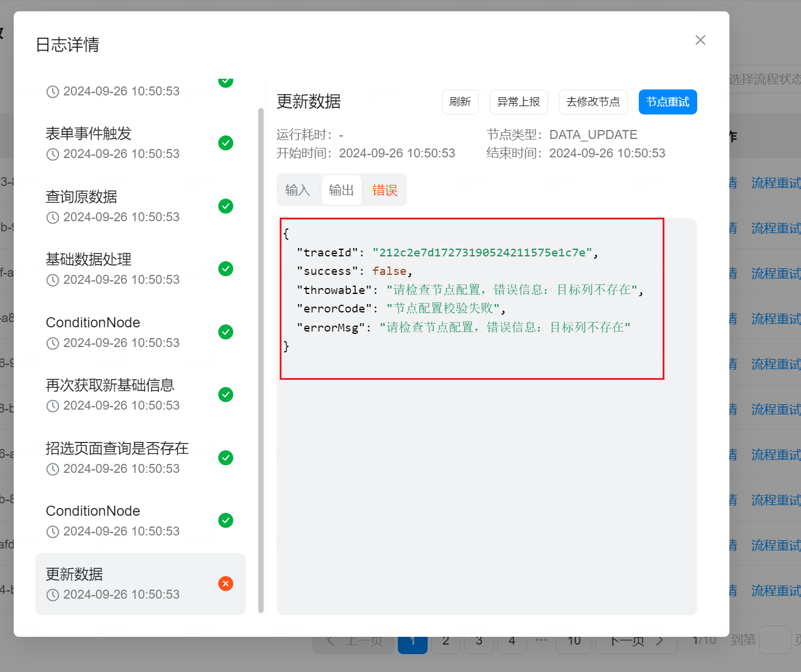The height and width of the screenshot is (672, 801).
Task: Click the 去修改节点 button
Action: tap(593, 102)
